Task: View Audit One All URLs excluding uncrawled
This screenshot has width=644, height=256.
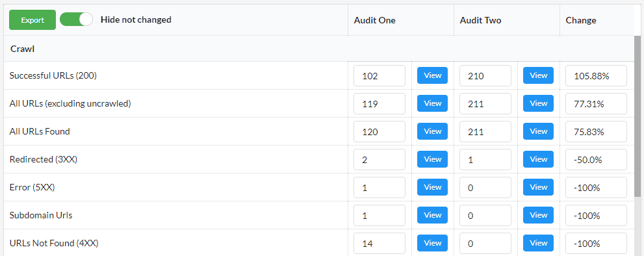Action: click(433, 103)
